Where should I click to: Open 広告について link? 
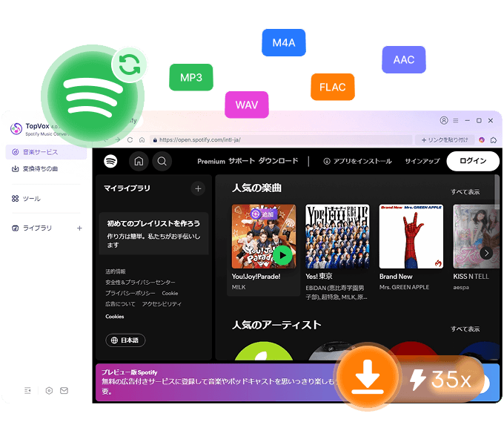click(x=120, y=304)
